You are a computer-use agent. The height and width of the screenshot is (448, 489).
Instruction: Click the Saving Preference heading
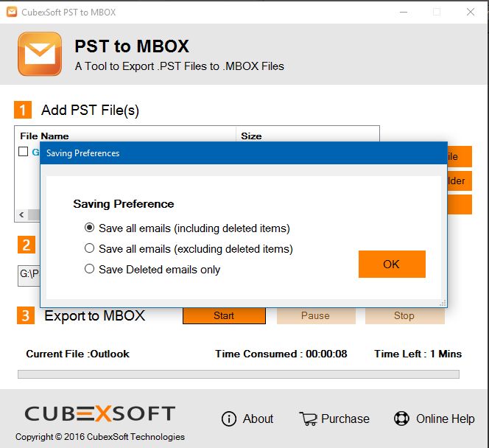[x=124, y=204]
